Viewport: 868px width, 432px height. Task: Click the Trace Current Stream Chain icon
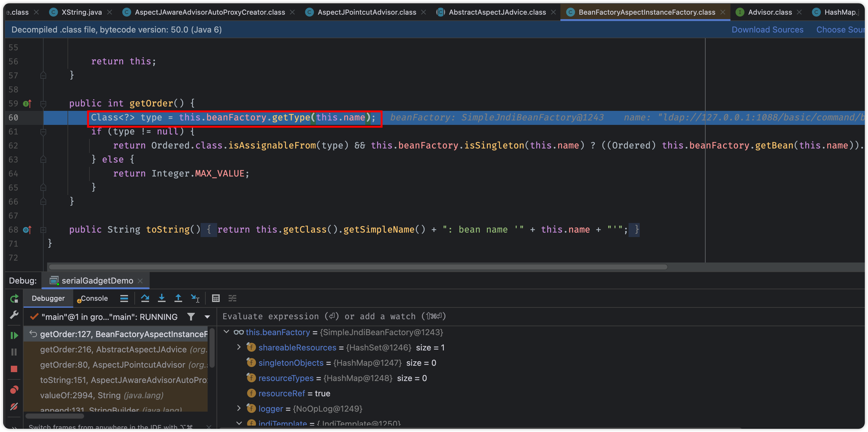[x=232, y=299]
